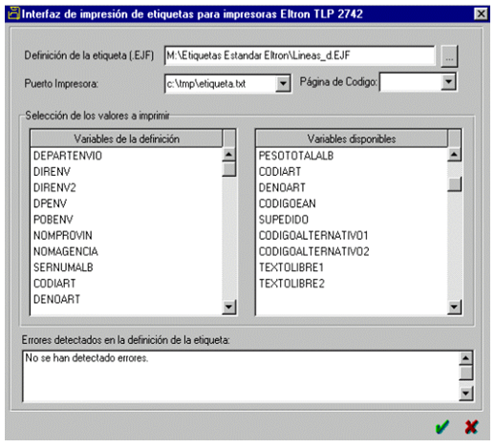Viewport: 495px width, 448px height.
Task: Select CODIART in the definition variables list
Action: pos(54,283)
